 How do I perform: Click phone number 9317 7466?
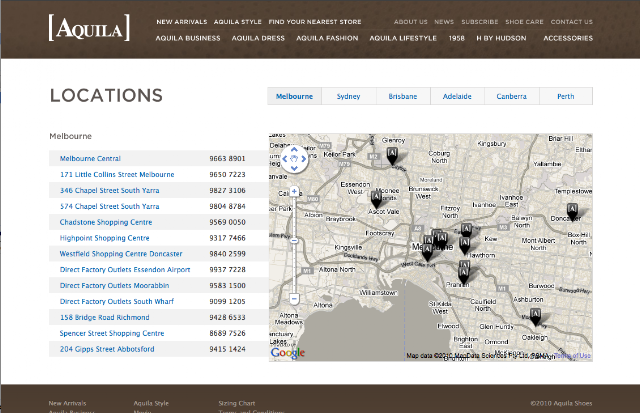(x=227, y=238)
